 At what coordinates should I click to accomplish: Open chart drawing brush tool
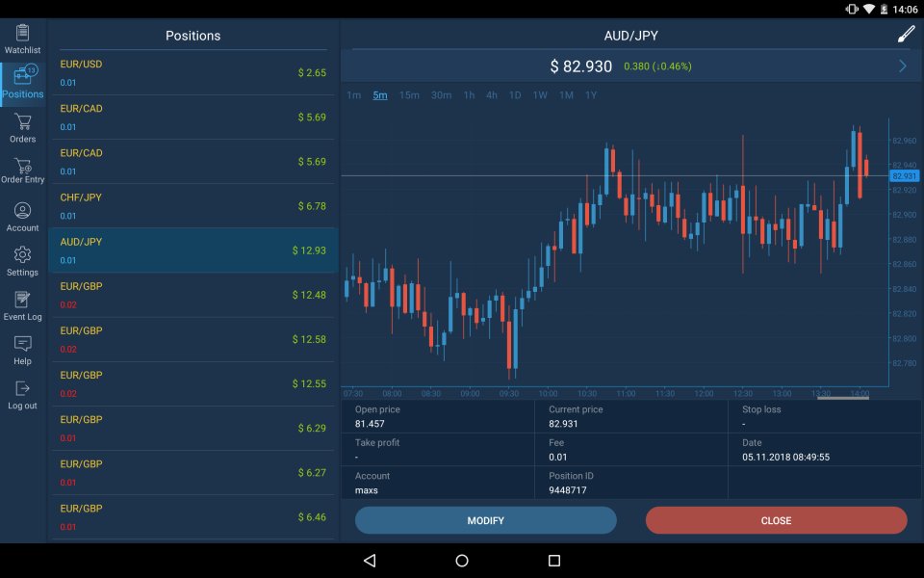click(x=906, y=35)
